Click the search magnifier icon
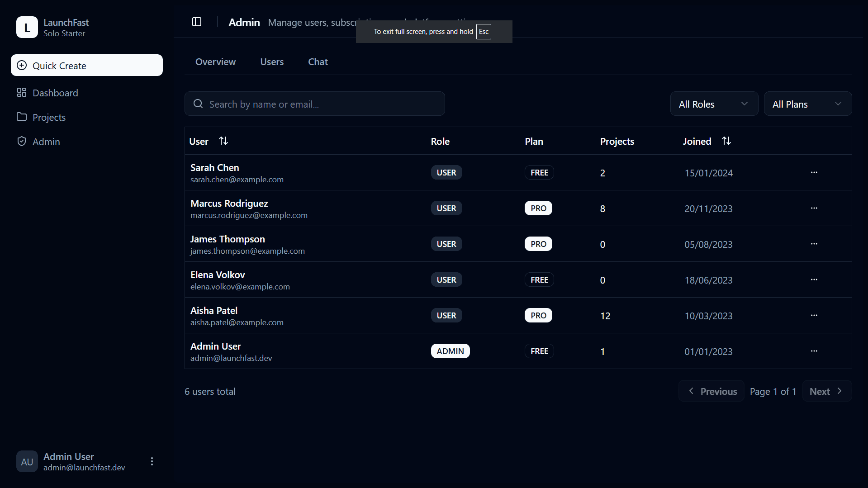This screenshot has height=488, width=868. (198, 104)
